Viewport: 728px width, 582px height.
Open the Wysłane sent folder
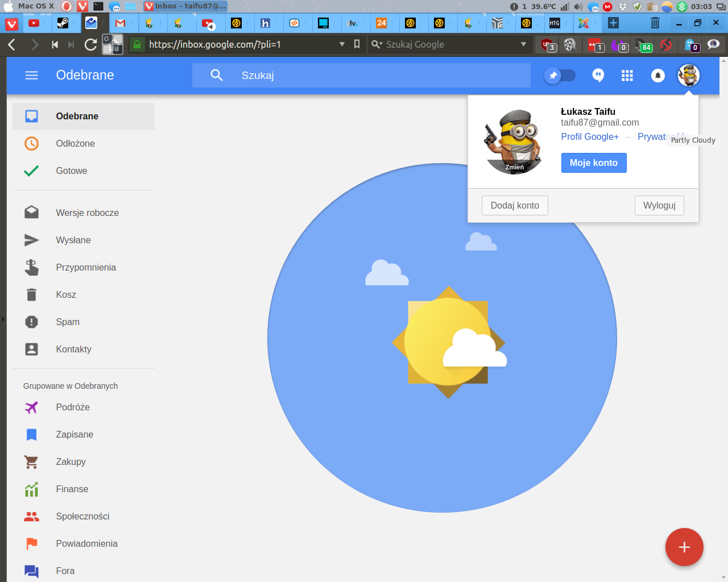pos(84,240)
